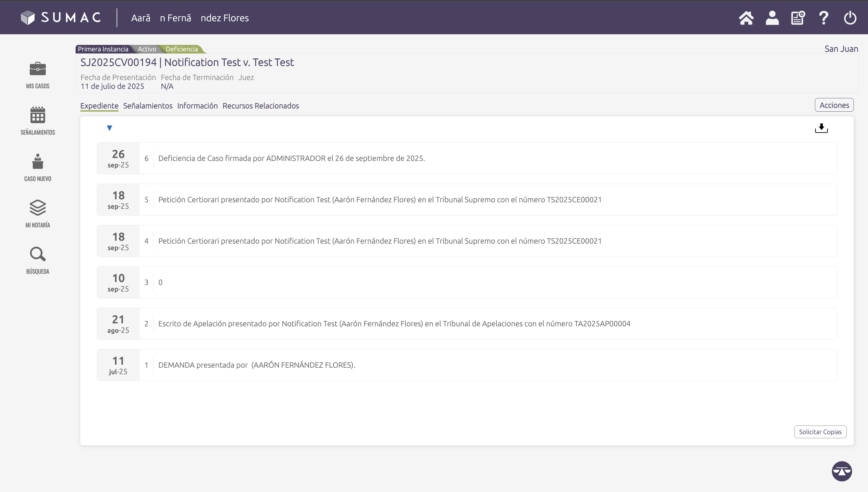Open Mi Notaría layers icon
The image size is (868, 492).
37,208
